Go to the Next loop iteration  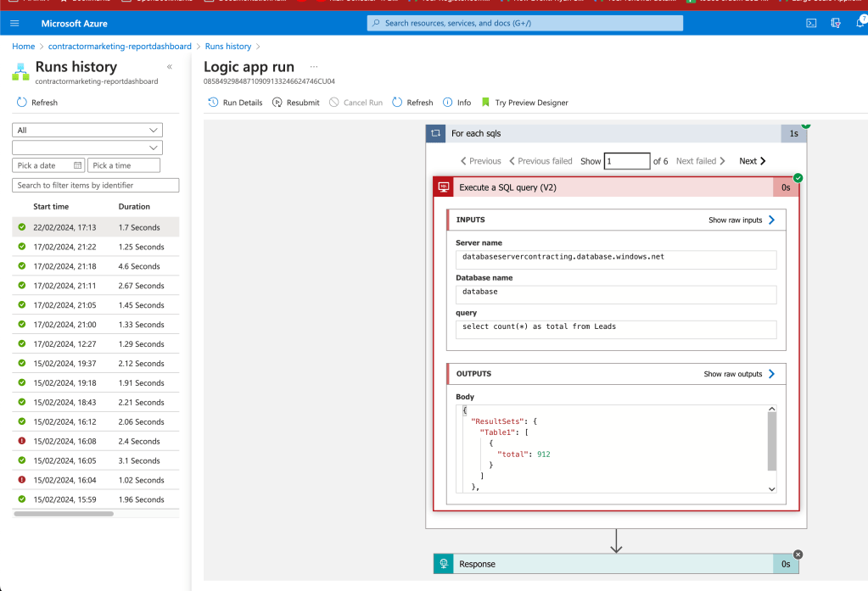(753, 161)
